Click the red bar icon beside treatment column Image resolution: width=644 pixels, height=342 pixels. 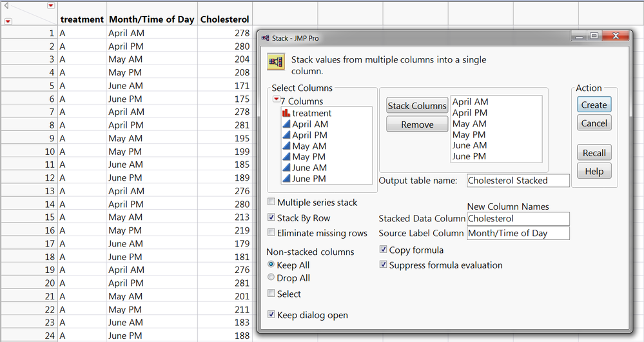286,114
